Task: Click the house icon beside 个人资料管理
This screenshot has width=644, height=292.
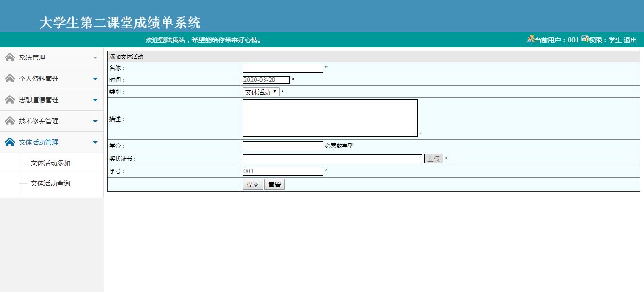Action: pyautogui.click(x=10, y=79)
